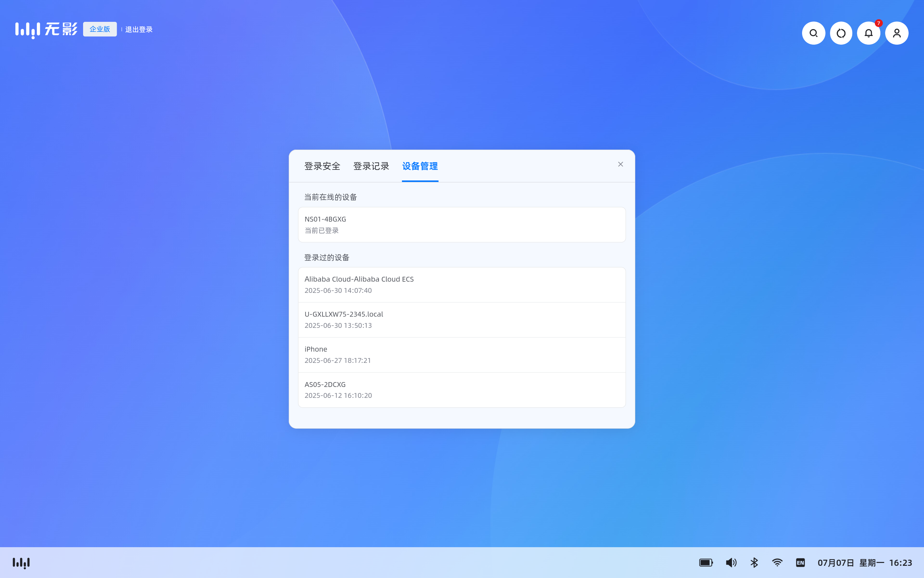Click the taskbar date and time

(864, 563)
